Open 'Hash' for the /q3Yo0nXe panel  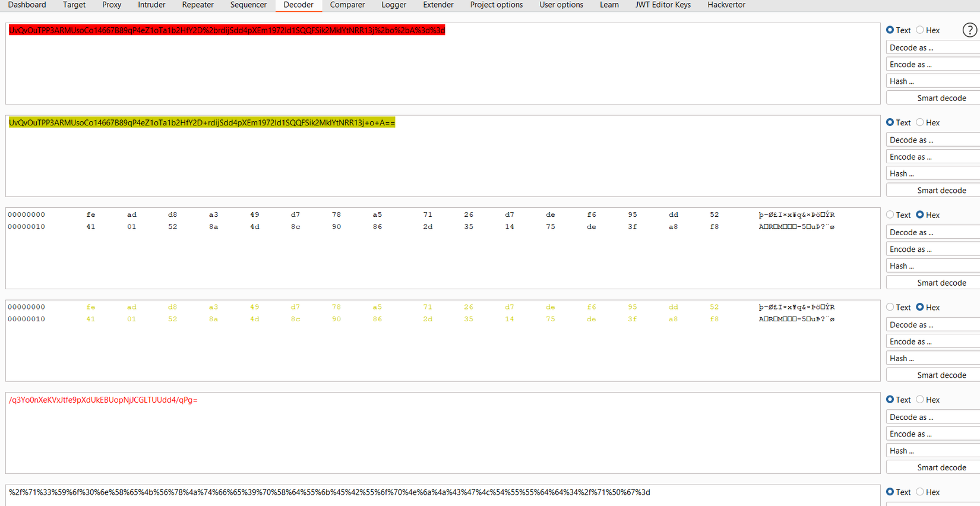click(x=933, y=451)
